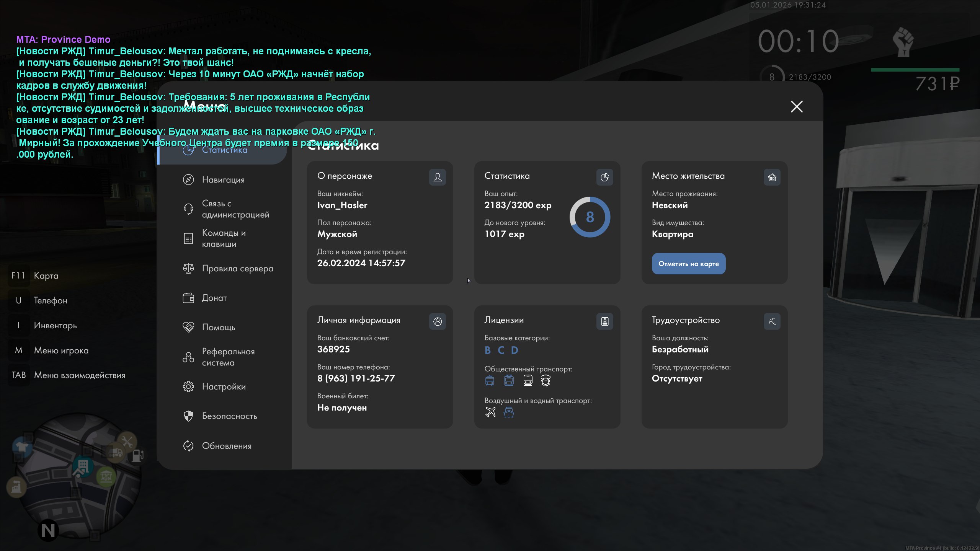Open Связь с администрацией section

pos(235,209)
